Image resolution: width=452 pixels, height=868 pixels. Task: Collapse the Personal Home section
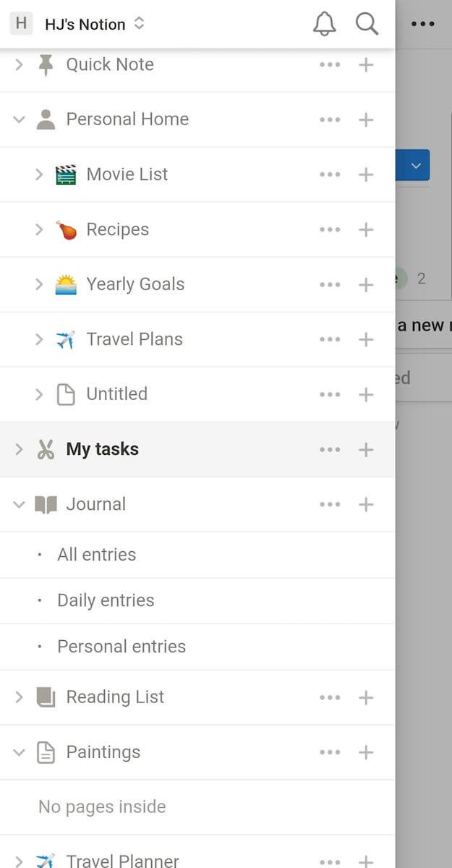pyautogui.click(x=20, y=119)
